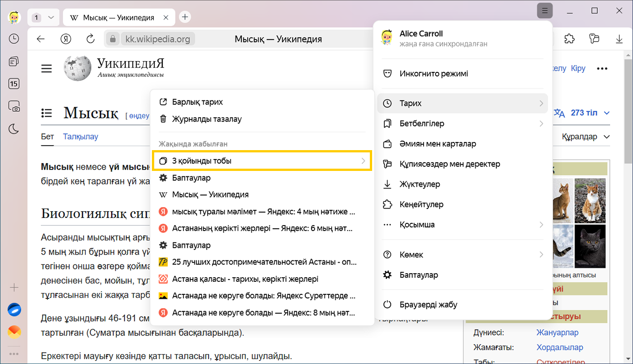Switch to the Талқылау tab
Image resolution: width=633 pixels, height=364 pixels.
[80, 137]
